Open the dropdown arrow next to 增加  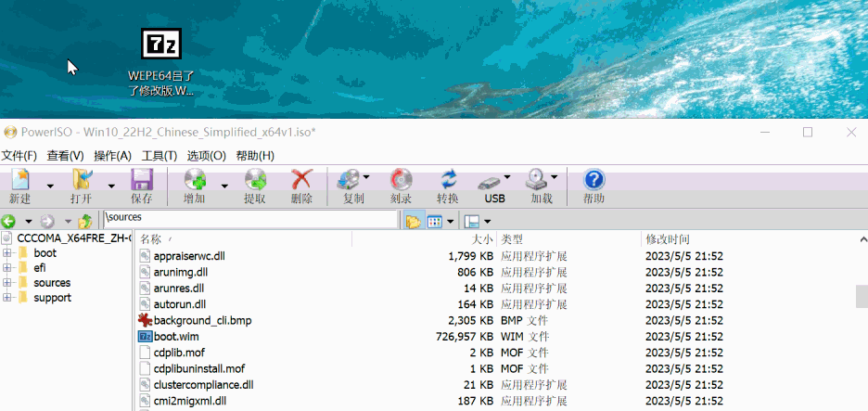coord(224,186)
